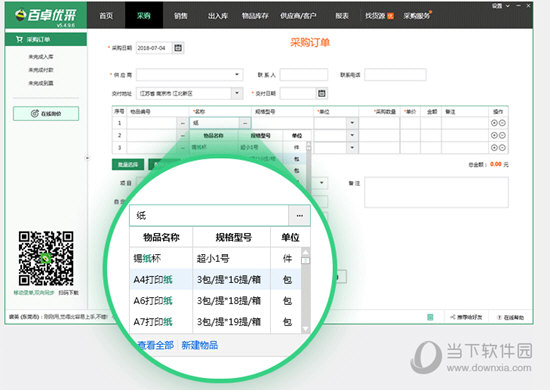Select 锡纸杯 row in magnified list
Image resolution: width=550 pixels, height=390 pixels.
pos(215,258)
